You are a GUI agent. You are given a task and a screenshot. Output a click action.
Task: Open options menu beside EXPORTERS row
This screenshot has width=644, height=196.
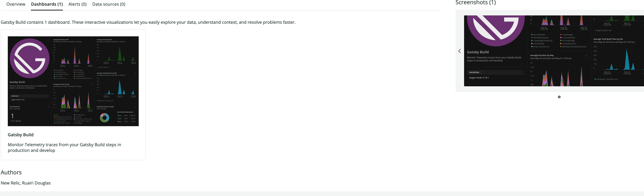48,96
